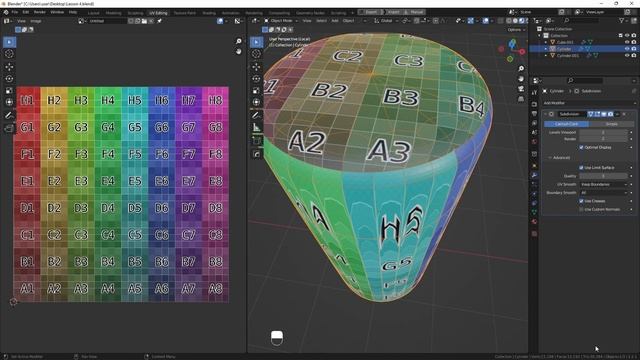Viewport: 640px width, 360px height.
Task: Open viewport Add menu
Action: (x=335, y=20)
